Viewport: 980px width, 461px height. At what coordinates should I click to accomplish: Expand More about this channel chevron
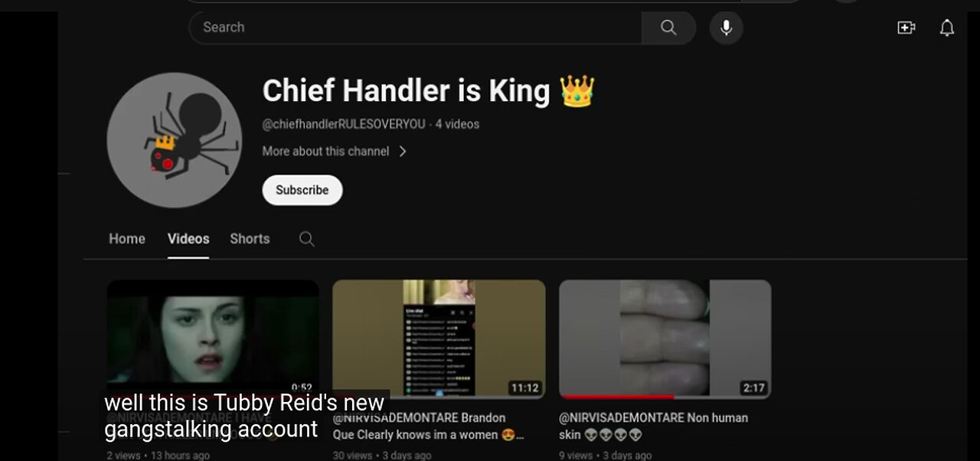tap(403, 152)
